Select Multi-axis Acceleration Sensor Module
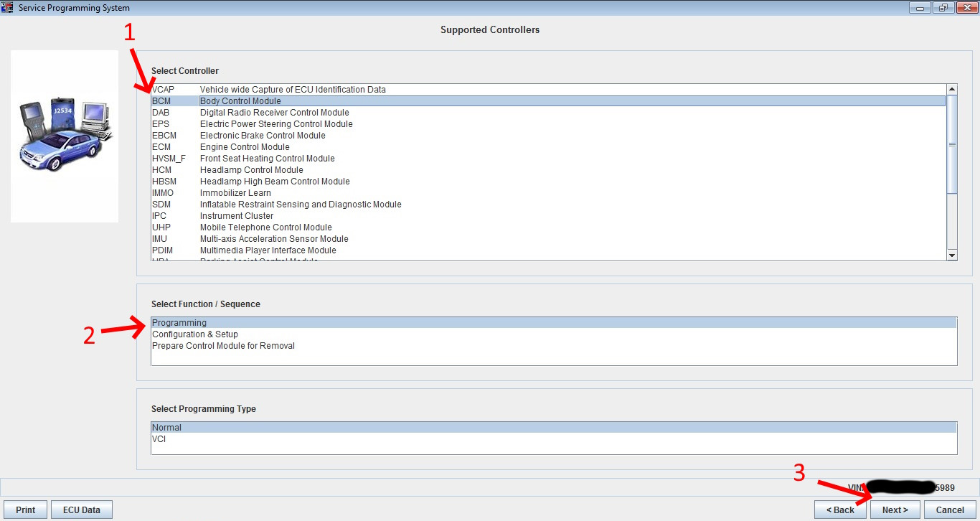The height and width of the screenshot is (521, 980). click(549, 239)
